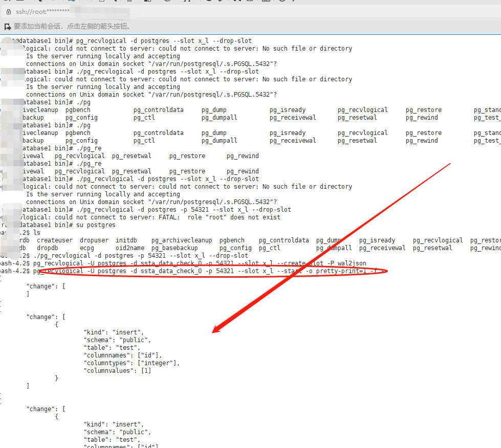Click the Chinese hint text about adding session
501x448 pixels.
73,26
